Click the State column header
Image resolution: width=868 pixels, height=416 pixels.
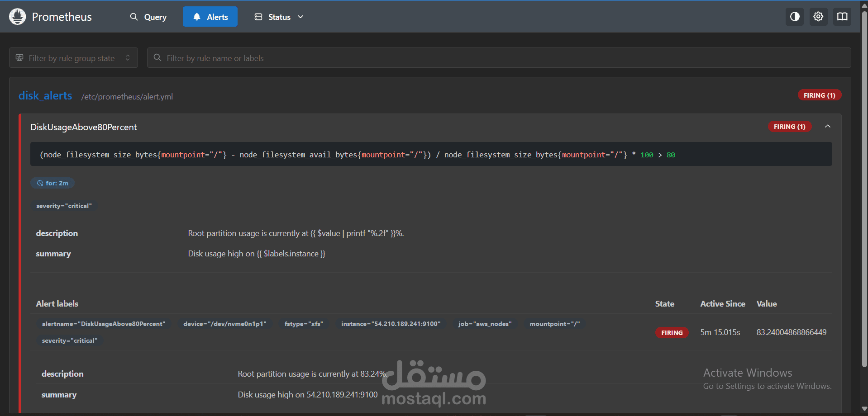pos(665,304)
